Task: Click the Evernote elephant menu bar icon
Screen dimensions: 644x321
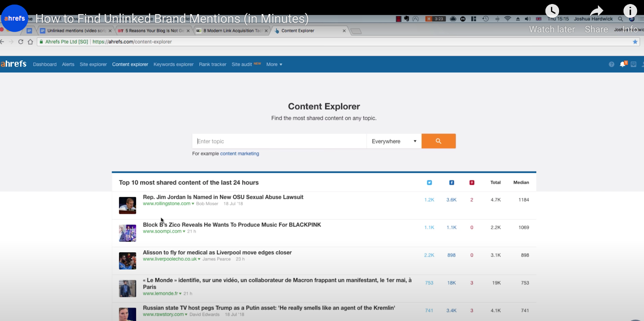Action: click(x=407, y=19)
